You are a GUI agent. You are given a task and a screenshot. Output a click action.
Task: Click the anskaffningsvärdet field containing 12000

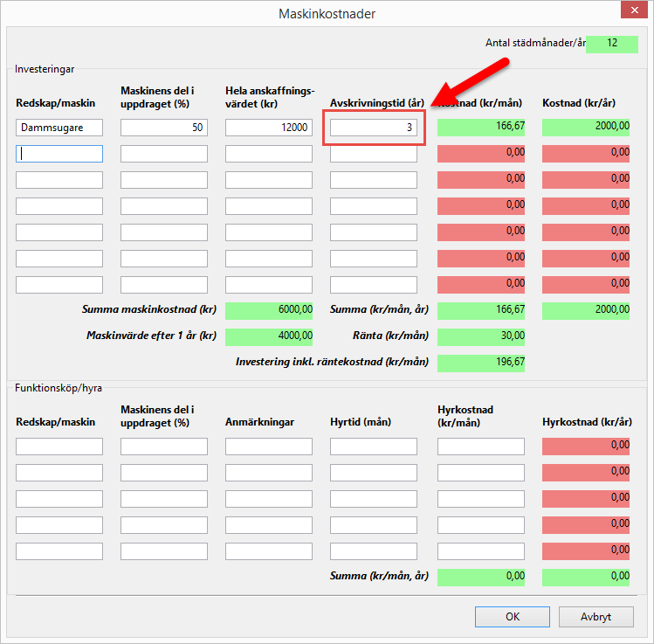[269, 128]
